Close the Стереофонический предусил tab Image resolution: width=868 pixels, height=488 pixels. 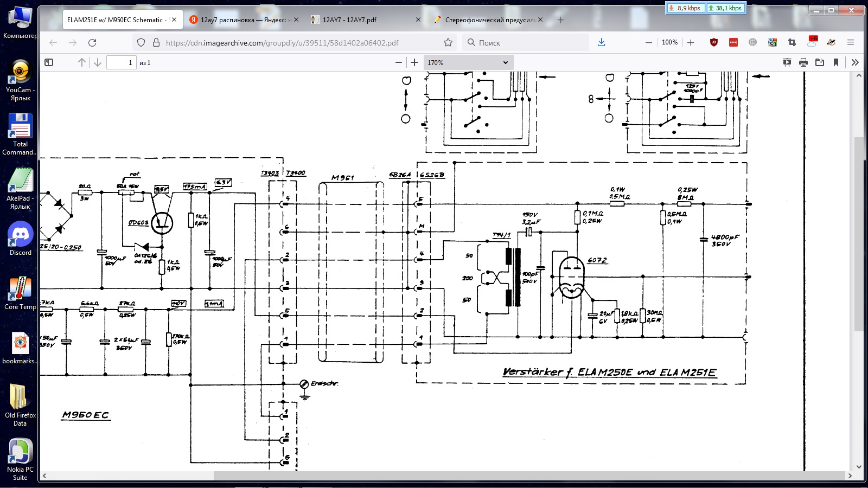click(x=540, y=20)
